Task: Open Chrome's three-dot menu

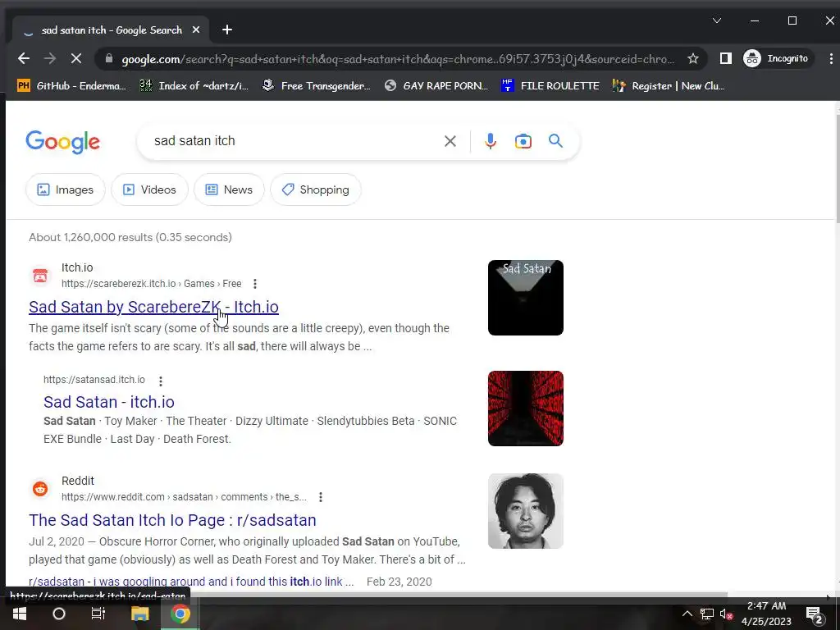Action: pos(831,58)
